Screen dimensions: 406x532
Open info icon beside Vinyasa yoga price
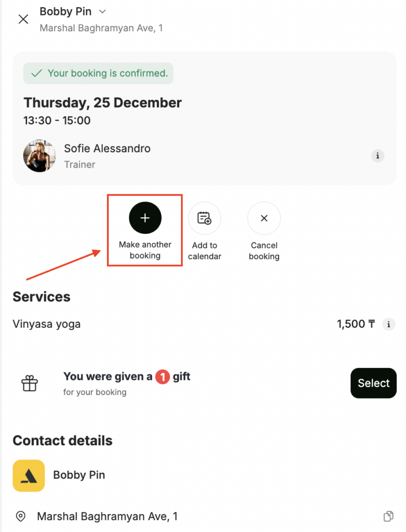[388, 325]
